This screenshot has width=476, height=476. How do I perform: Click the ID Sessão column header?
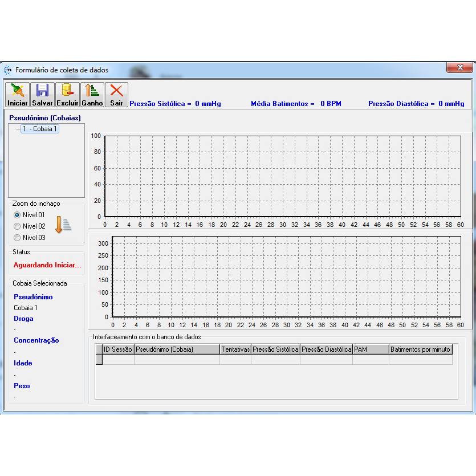click(x=118, y=349)
